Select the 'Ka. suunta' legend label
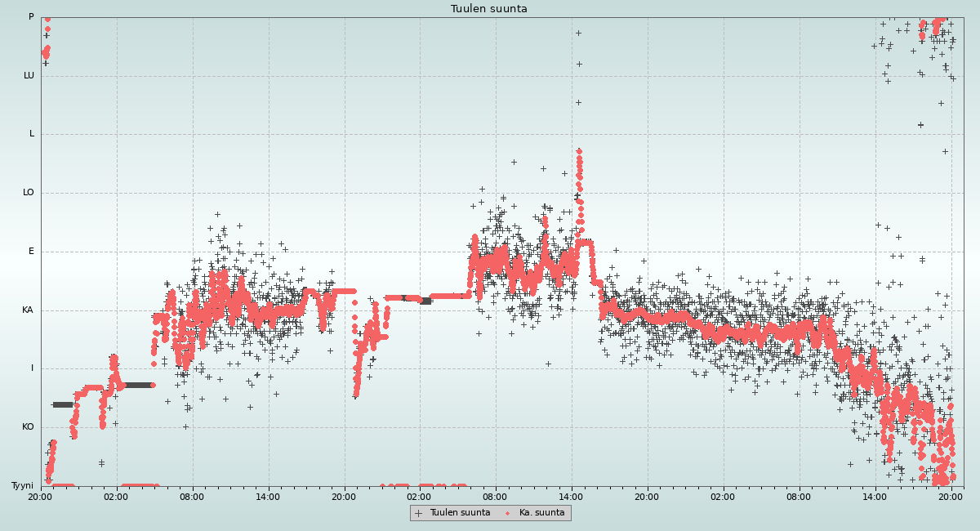Screen dimensions: 980x531 pos(541,513)
